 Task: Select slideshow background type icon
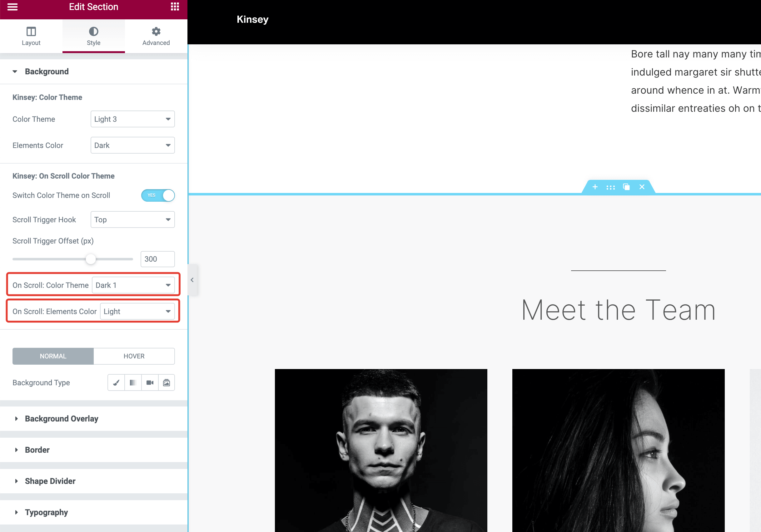click(167, 382)
